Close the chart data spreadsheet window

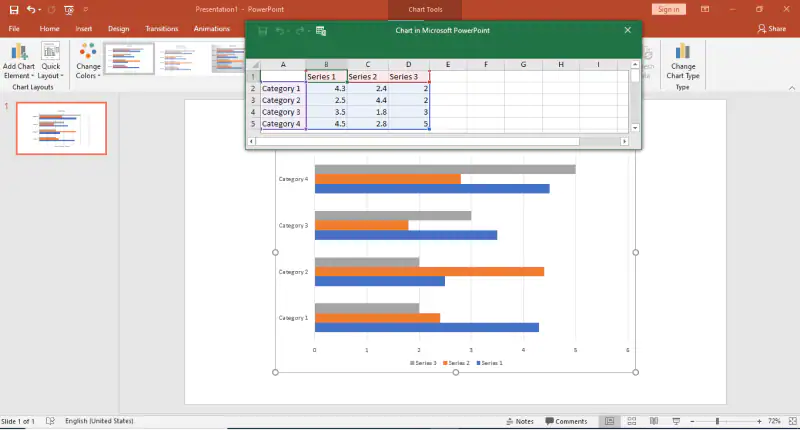pos(628,30)
